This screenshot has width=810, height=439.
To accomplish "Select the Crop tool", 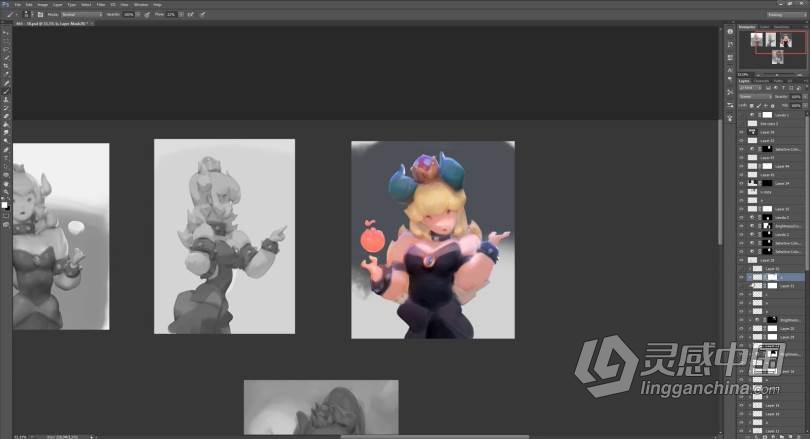I will click(6, 65).
